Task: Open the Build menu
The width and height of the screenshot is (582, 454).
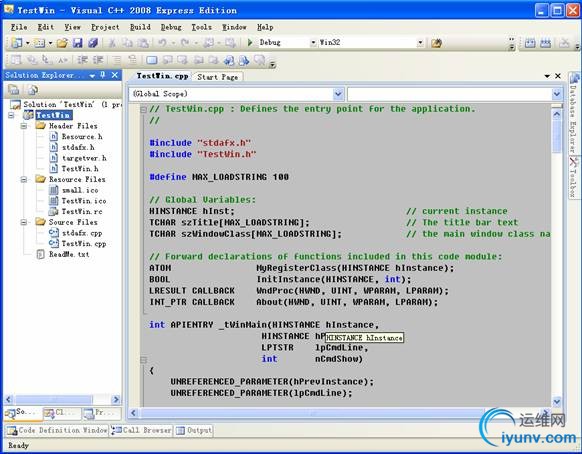Action: pos(140,27)
